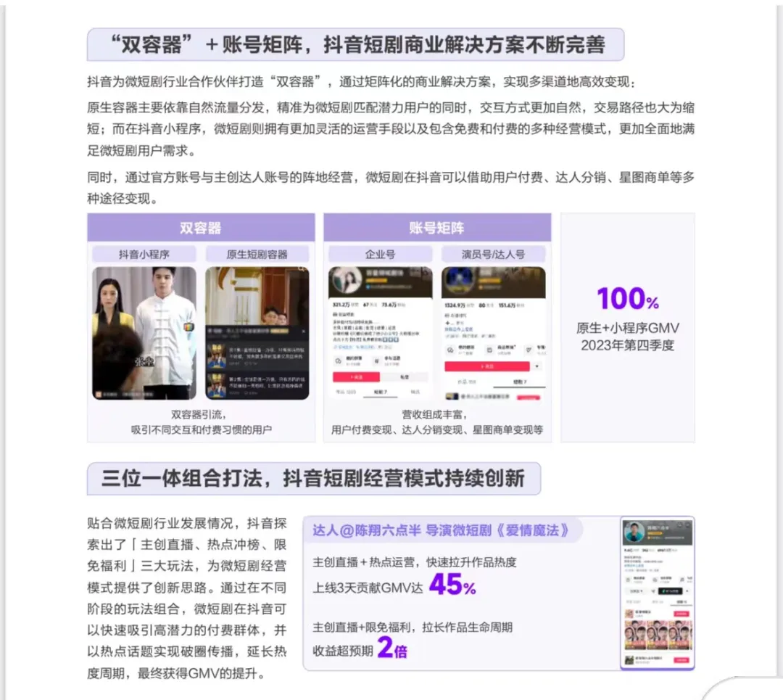This screenshot has width=783, height=700.
Task: Click the '吸引不同交互和付费习惯的用户' caption
Action: 202,429
